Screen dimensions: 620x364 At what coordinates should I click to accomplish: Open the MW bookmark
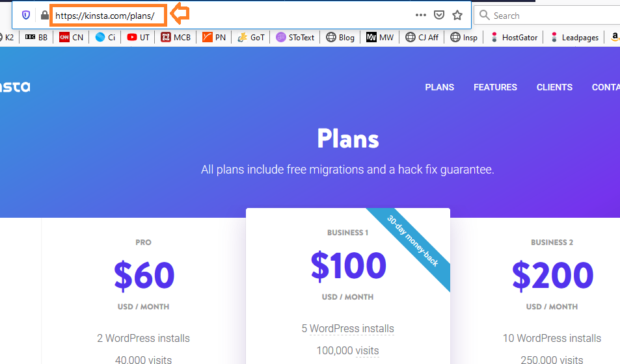pyautogui.click(x=379, y=37)
